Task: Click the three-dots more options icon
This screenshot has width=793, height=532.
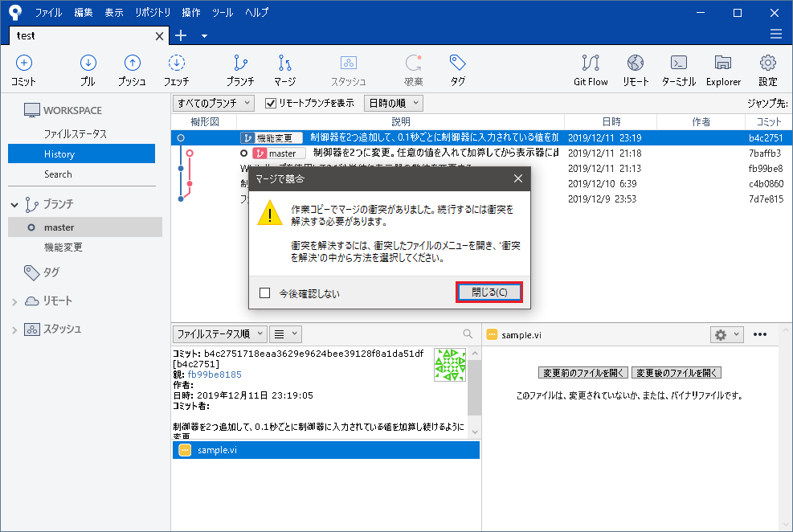Action: (x=759, y=334)
